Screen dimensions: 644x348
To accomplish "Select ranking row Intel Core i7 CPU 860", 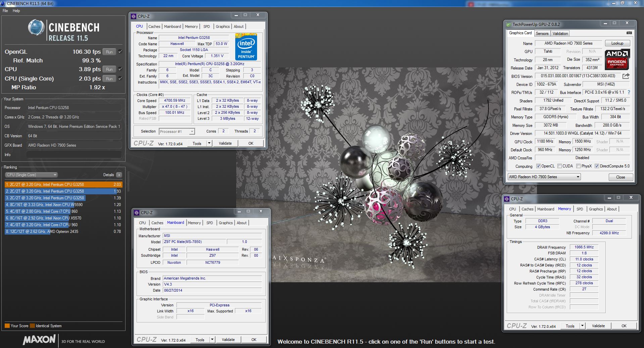I will [x=63, y=211].
